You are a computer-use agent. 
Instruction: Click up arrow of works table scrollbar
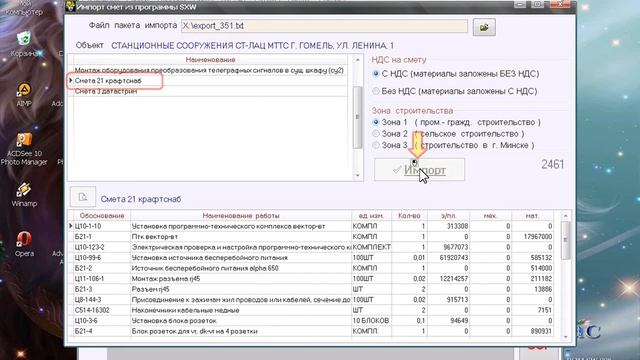pyautogui.click(x=565, y=216)
